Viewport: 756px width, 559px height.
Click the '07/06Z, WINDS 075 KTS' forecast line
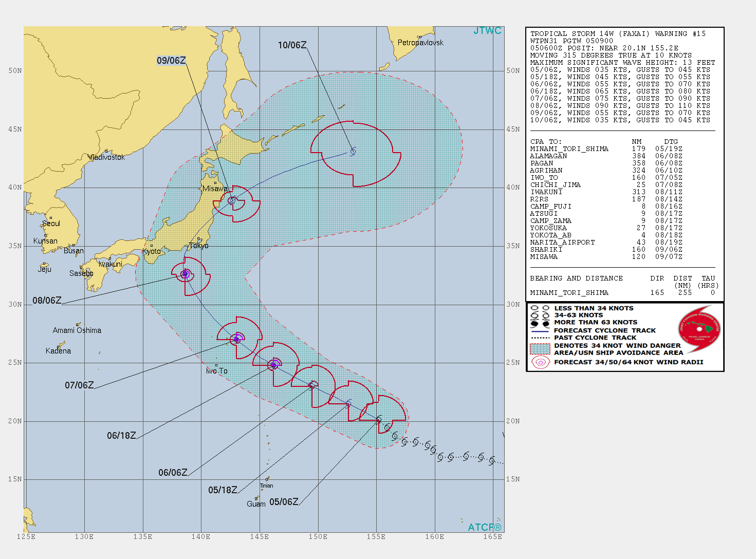pyautogui.click(x=620, y=99)
